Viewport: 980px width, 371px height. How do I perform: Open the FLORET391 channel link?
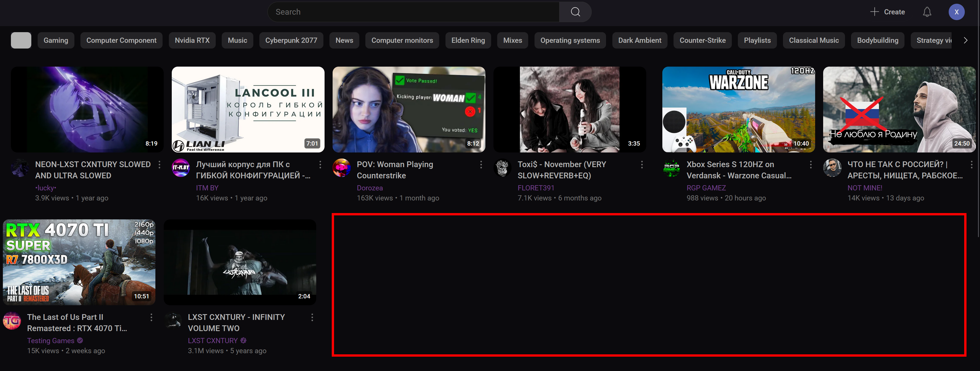536,188
